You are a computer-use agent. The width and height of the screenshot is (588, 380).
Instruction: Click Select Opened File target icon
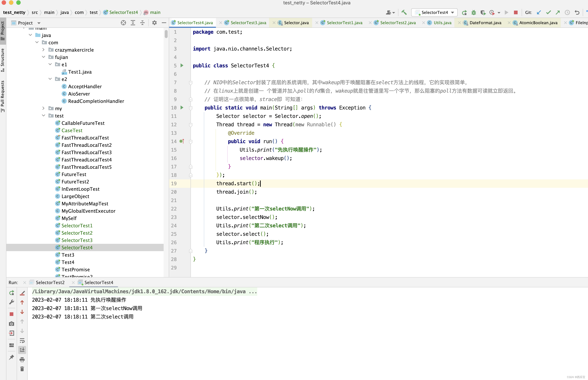coord(123,23)
